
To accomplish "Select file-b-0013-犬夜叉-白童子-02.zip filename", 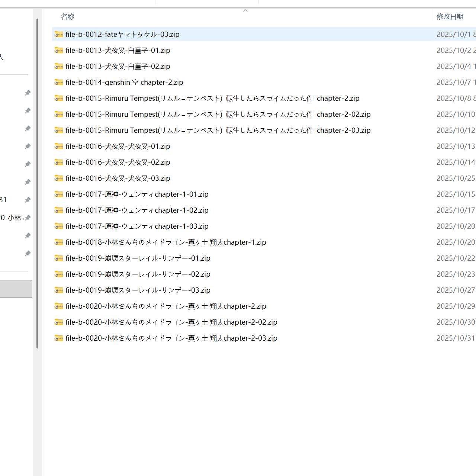I will (x=118, y=66).
